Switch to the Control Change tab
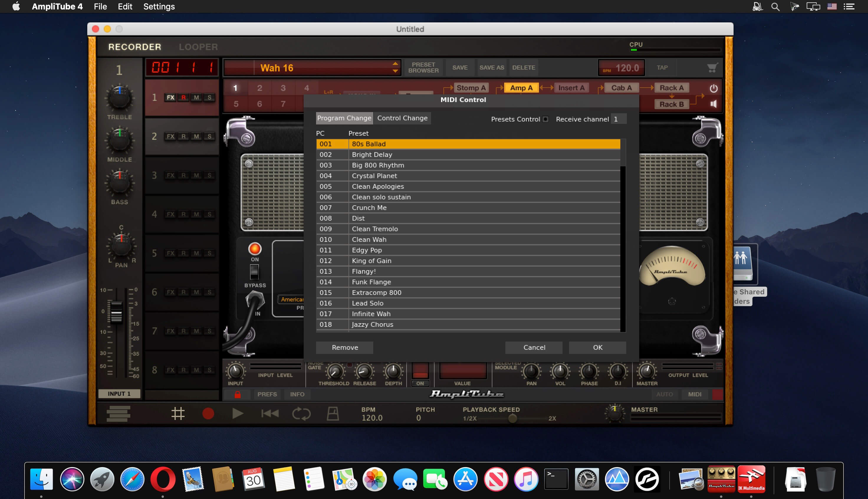The height and width of the screenshot is (499, 868). point(402,118)
